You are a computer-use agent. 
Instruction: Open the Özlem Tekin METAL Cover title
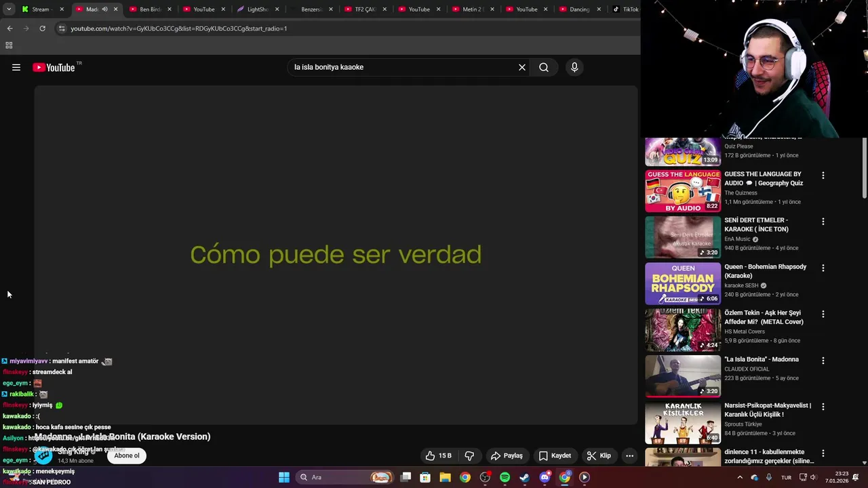[x=764, y=317]
